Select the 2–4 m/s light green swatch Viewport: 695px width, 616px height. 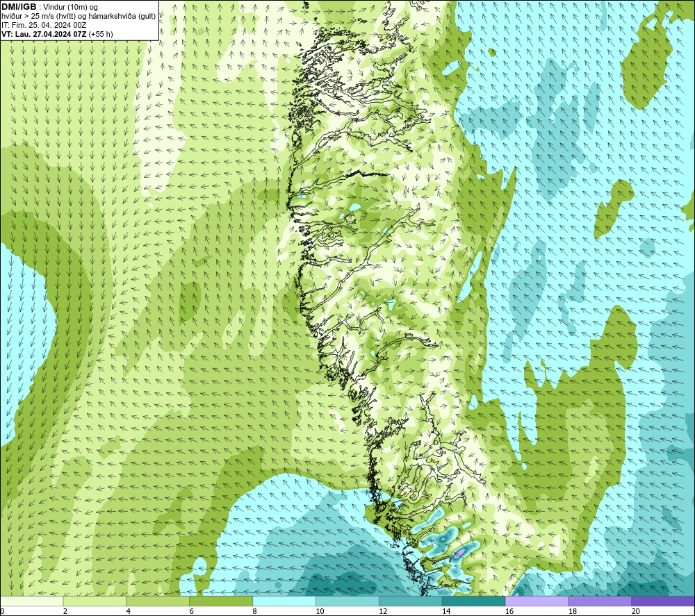click(x=95, y=601)
